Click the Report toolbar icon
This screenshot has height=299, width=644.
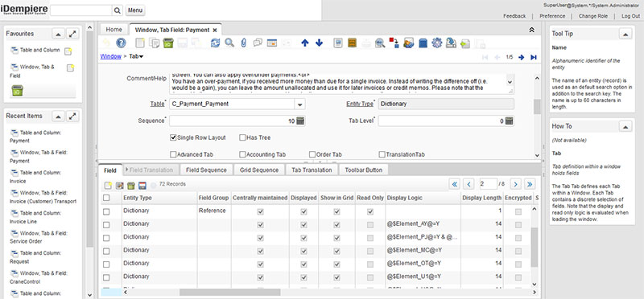pyautogui.click(x=337, y=43)
